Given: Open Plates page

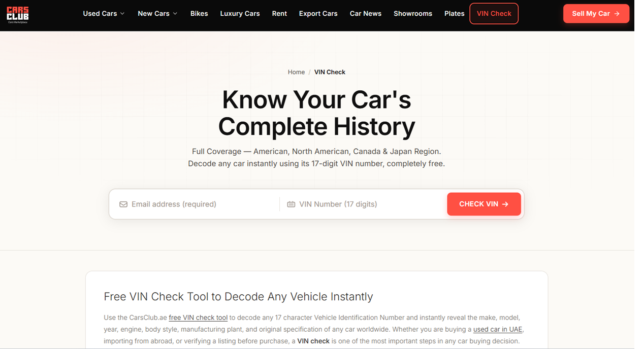Looking at the screenshot, I should click(454, 14).
